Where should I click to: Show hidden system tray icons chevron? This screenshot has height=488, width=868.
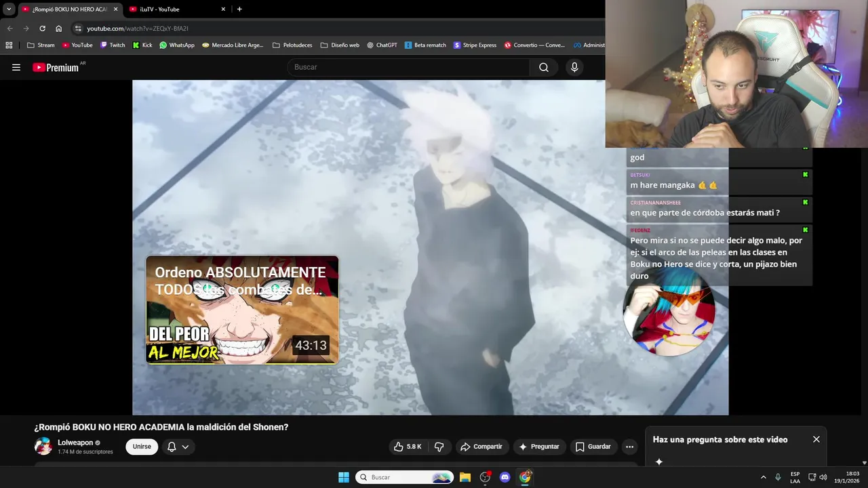[763, 477]
